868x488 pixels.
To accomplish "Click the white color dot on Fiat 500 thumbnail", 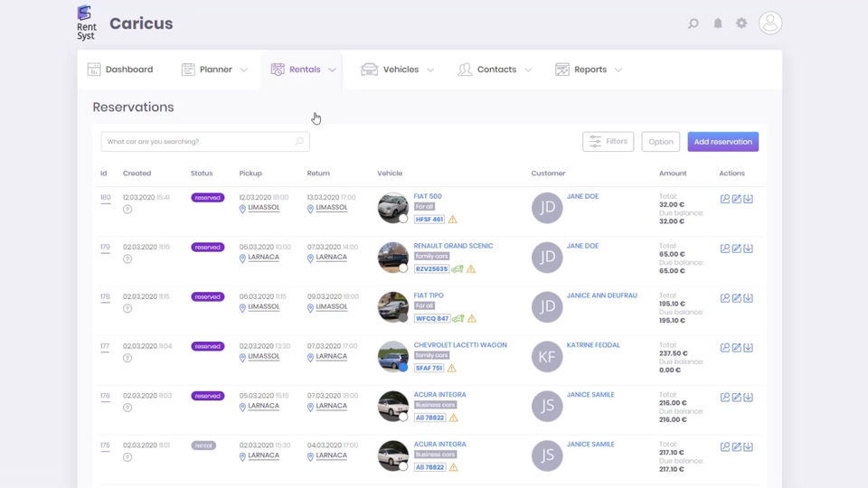I will coord(403,219).
